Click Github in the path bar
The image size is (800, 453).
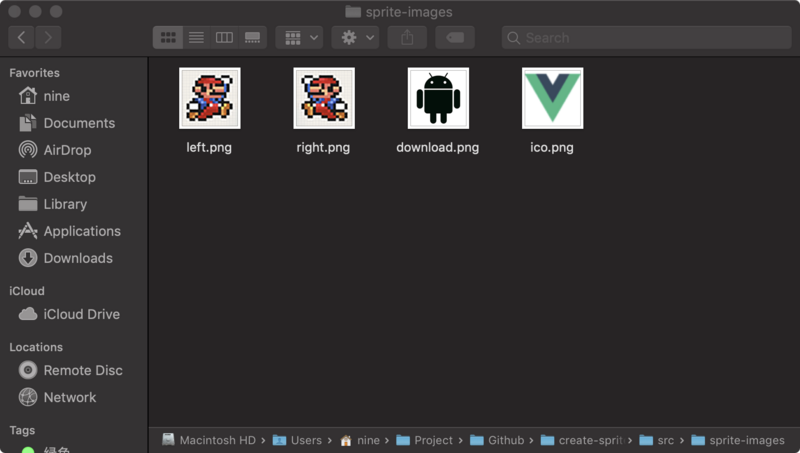(x=497, y=440)
